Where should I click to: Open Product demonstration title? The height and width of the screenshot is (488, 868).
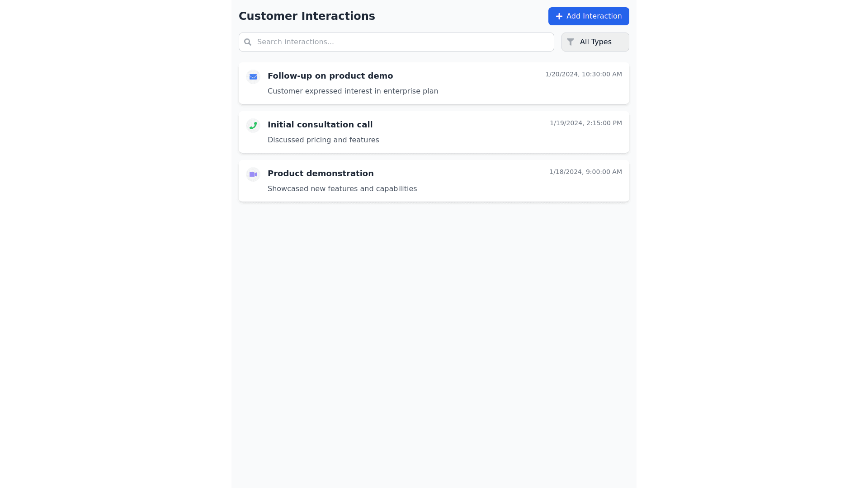(321, 174)
